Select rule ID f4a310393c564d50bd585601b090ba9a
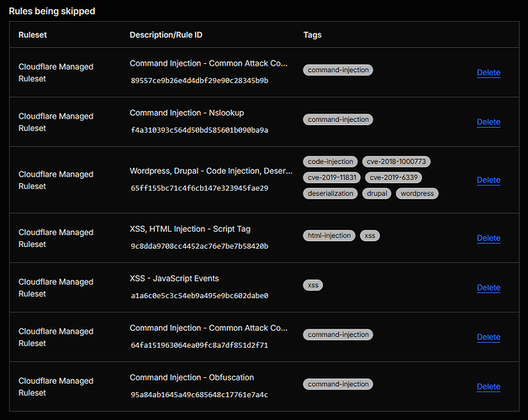The image size is (528, 420). click(x=199, y=130)
